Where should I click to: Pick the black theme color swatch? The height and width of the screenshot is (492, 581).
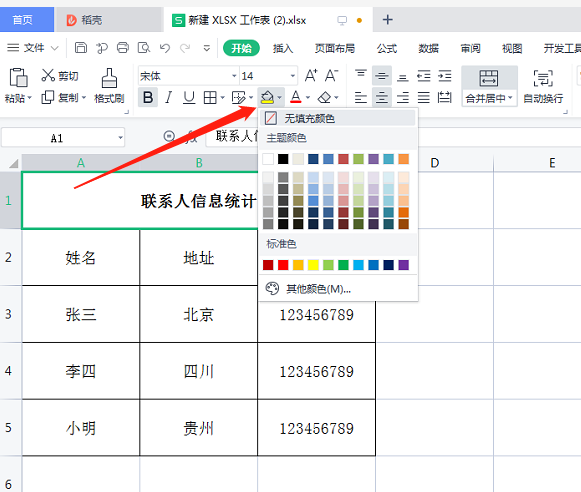283,159
